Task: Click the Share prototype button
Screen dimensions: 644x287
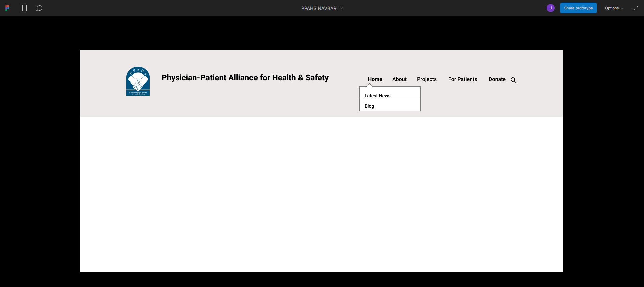Action: coord(578,8)
